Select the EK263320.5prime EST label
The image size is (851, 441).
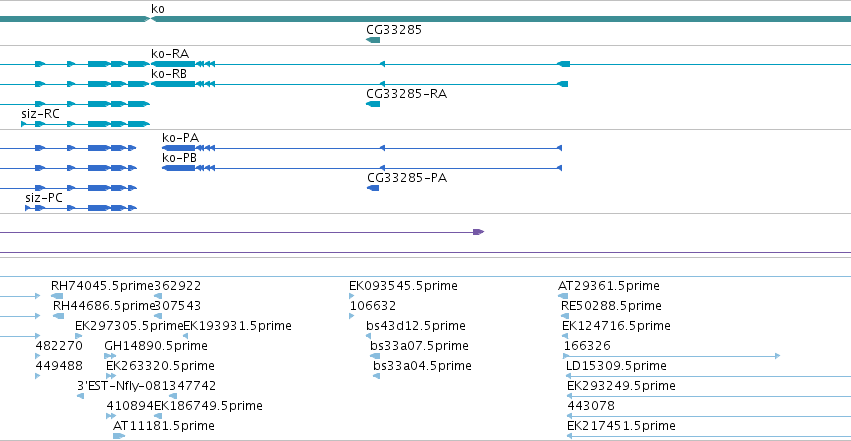[160, 366]
